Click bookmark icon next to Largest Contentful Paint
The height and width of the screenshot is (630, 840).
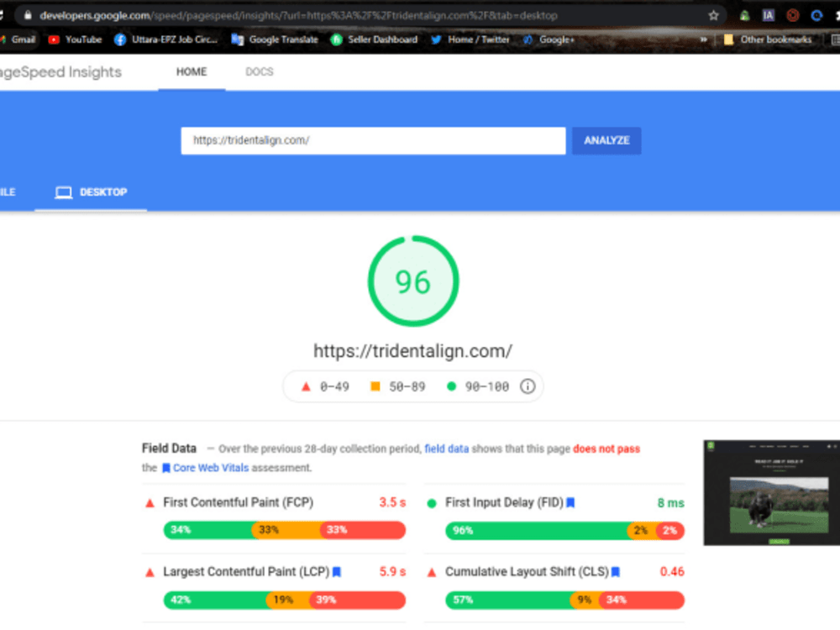click(337, 572)
